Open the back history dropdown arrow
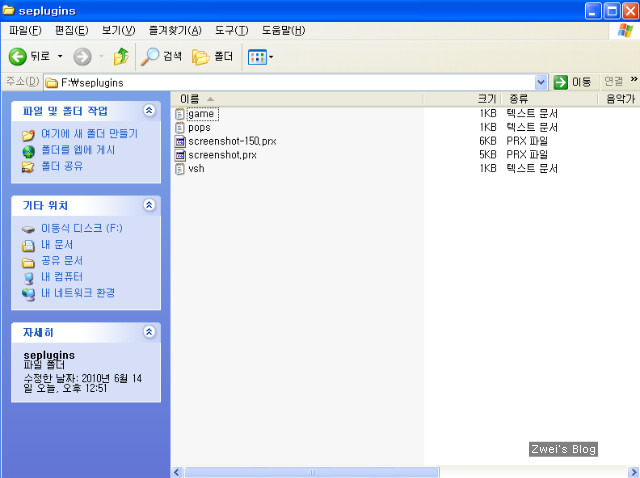Image resolution: width=640 pixels, height=478 pixels. [x=60, y=56]
